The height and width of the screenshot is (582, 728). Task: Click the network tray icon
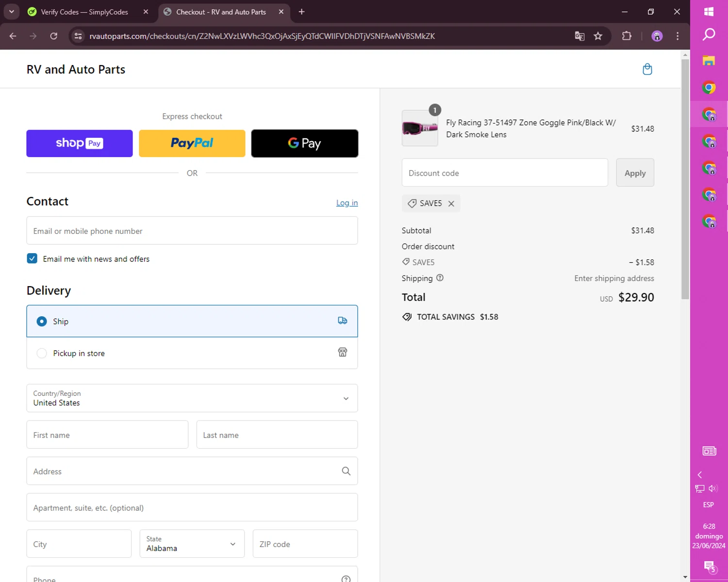coord(700,488)
